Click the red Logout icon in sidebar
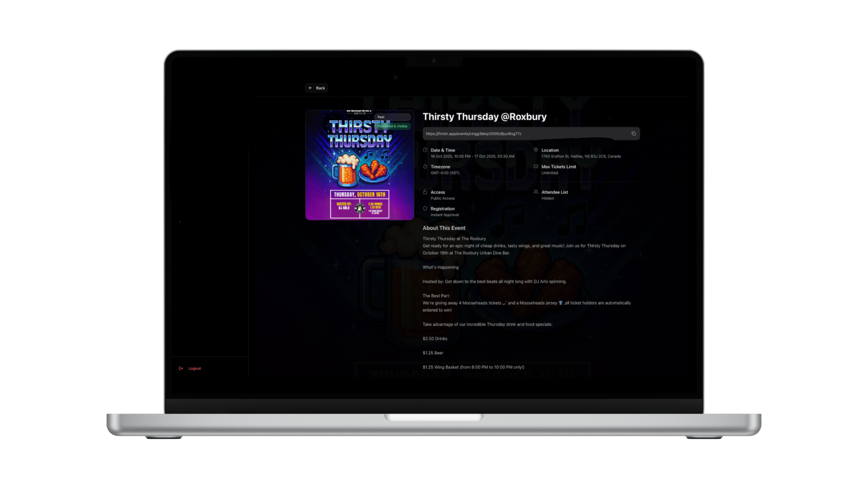The width and height of the screenshot is (868, 488). click(x=181, y=368)
